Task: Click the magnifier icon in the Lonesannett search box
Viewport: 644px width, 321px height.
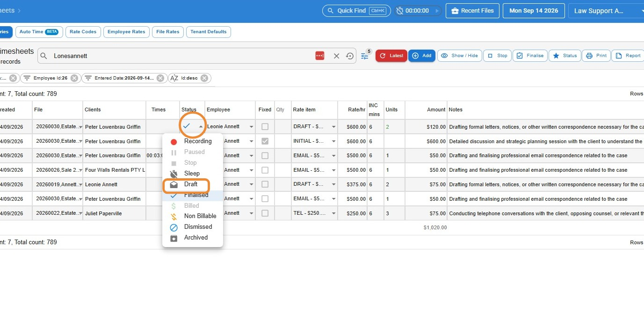Action: tap(43, 56)
